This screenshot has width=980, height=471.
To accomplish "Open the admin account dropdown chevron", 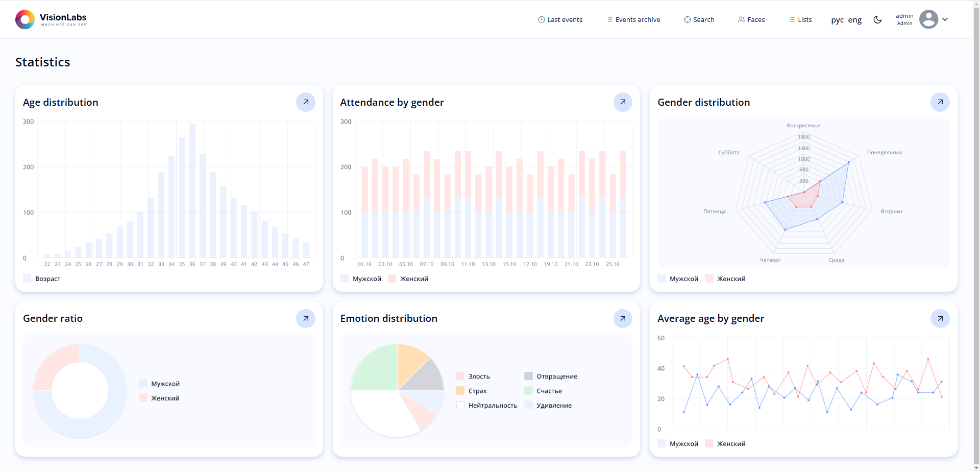I will coord(945,19).
